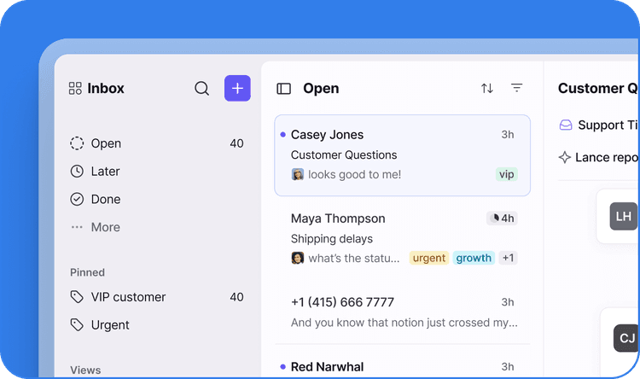Open Casey Jones conversation
The width and height of the screenshot is (640, 379).
click(x=402, y=155)
